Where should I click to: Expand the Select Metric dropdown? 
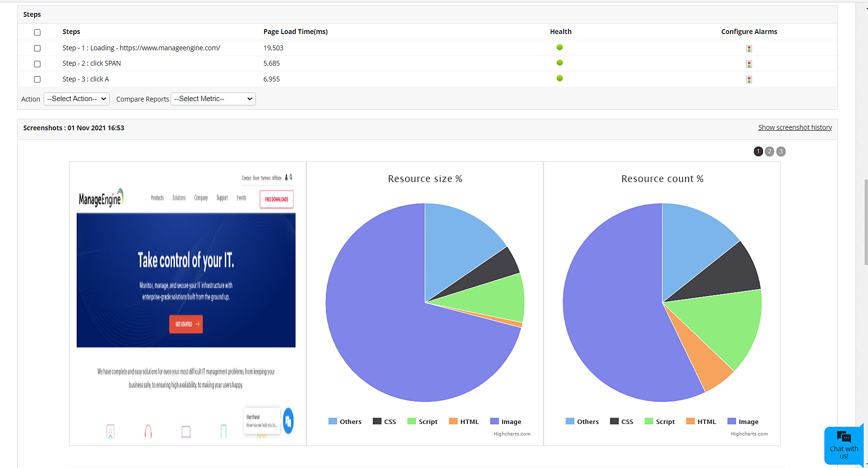coord(213,99)
